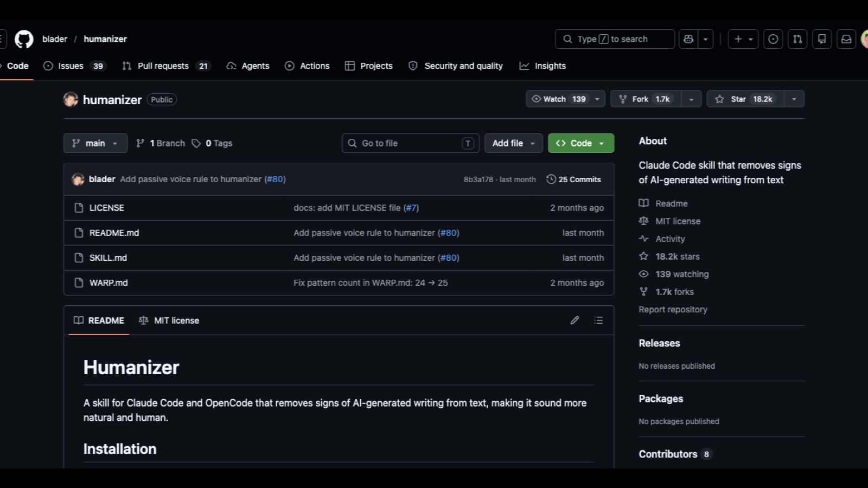The image size is (868, 488).
Task: Open the Fix pattern count in WARP.md commit
Action: [371, 282]
